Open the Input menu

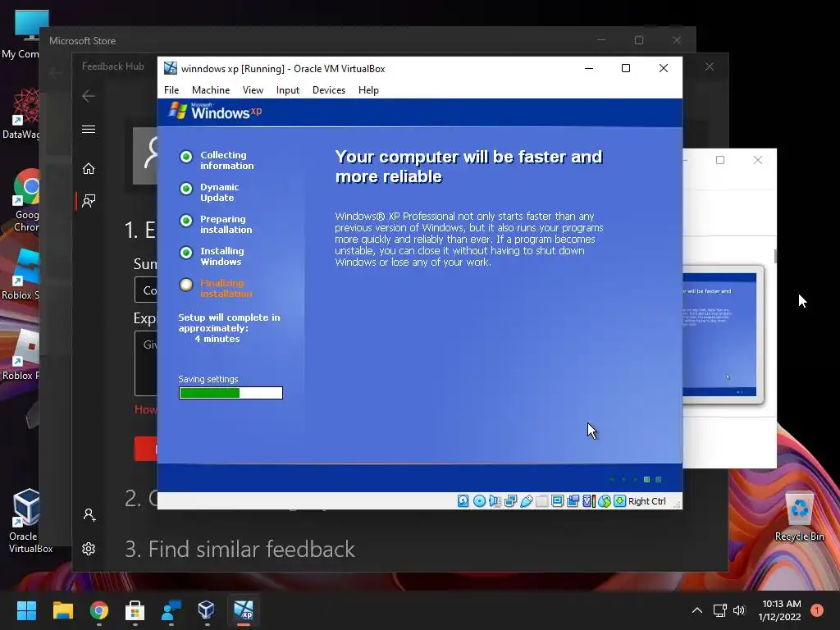click(x=288, y=90)
